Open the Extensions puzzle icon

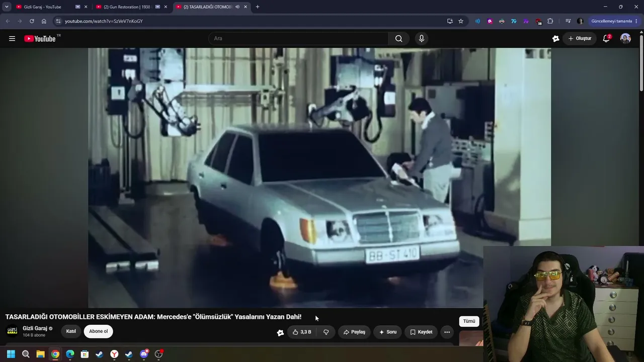pos(550,21)
